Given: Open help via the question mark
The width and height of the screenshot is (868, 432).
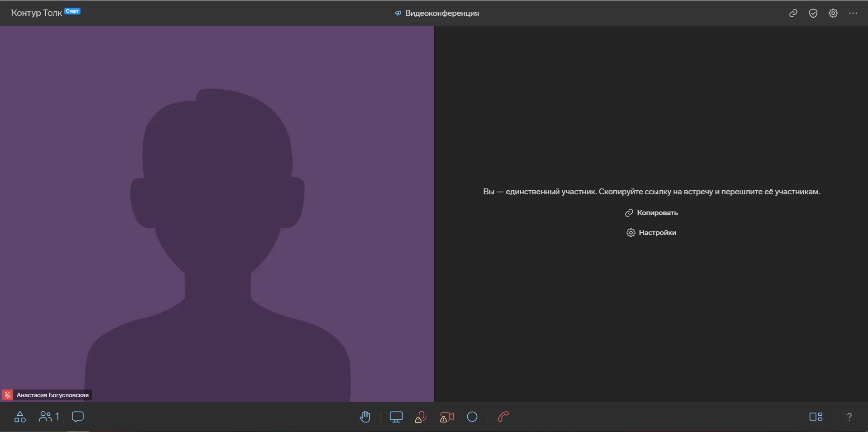Looking at the screenshot, I should click(849, 417).
